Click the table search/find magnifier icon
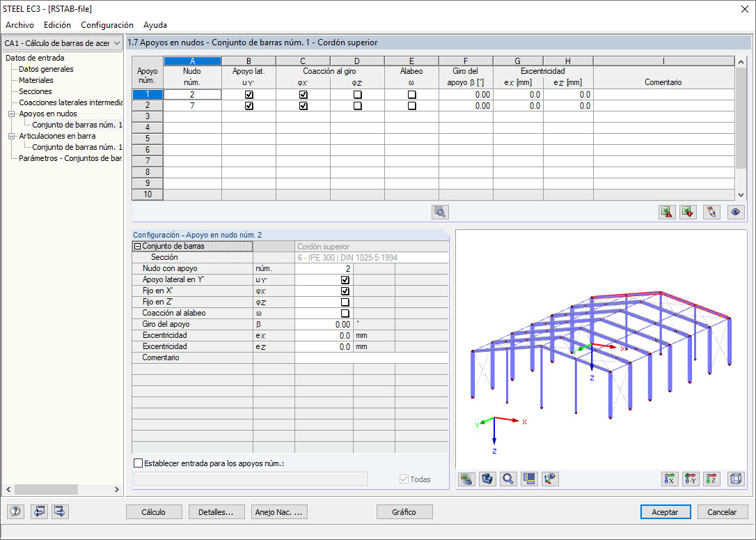 (x=440, y=213)
